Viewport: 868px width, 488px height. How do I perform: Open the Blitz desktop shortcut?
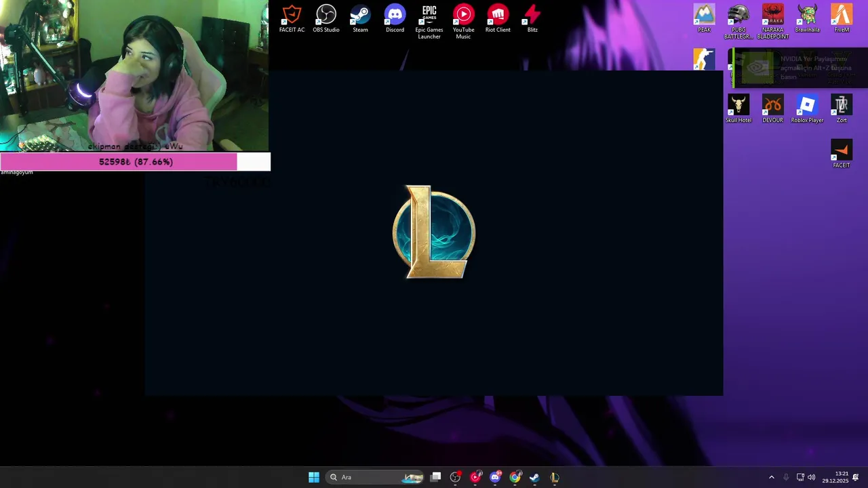tap(532, 19)
